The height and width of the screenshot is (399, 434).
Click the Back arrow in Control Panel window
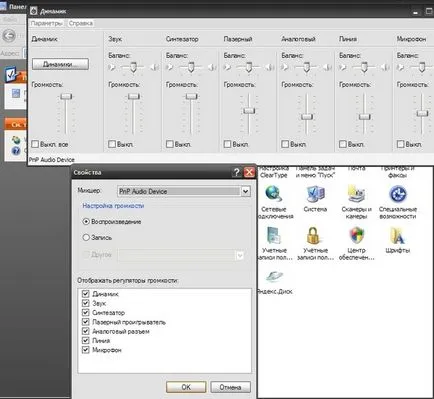click(9, 35)
